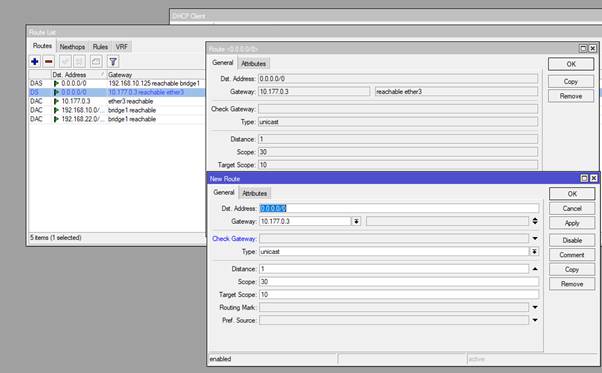Click the route flag icon of the 192.168.22.0 row

[56, 119]
